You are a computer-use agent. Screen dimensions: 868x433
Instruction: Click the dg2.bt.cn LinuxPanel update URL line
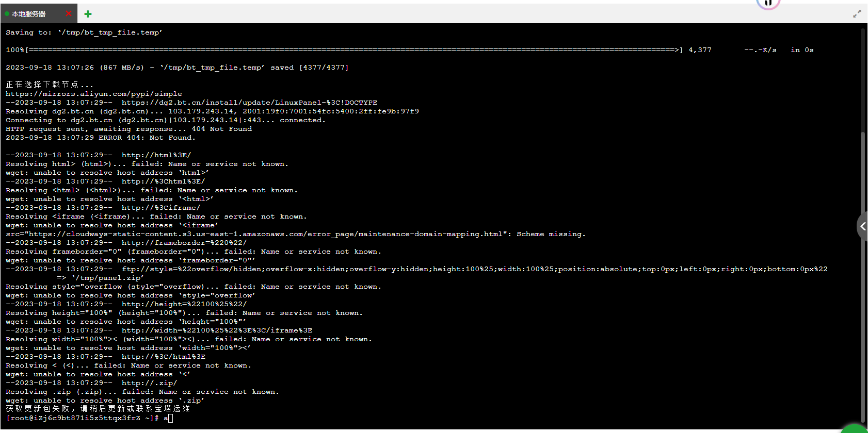191,103
